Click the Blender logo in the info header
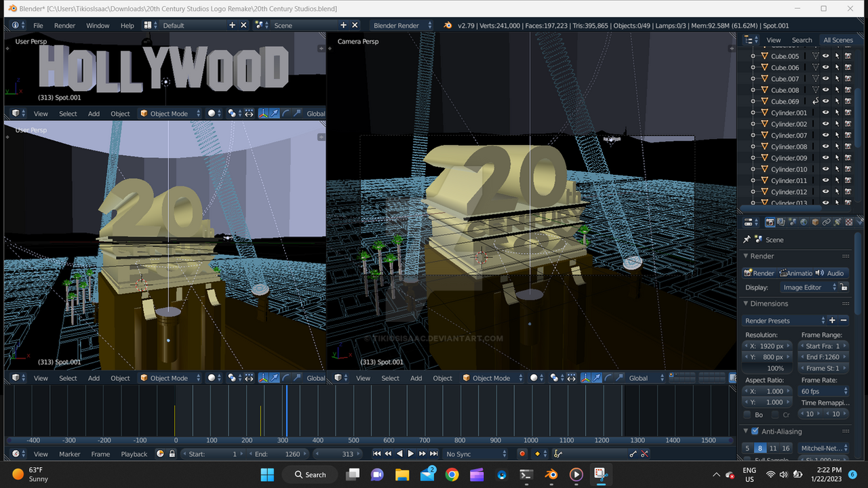This screenshot has height=488, width=868. click(448, 25)
